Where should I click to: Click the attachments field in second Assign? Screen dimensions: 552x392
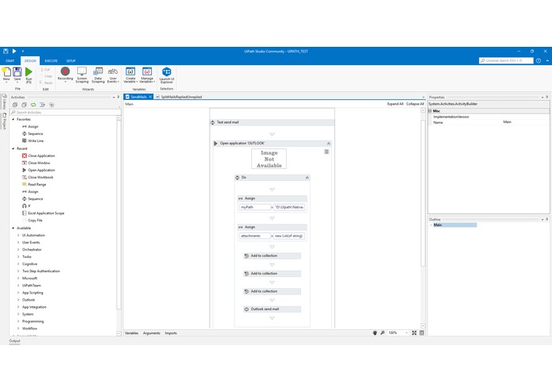pos(255,236)
